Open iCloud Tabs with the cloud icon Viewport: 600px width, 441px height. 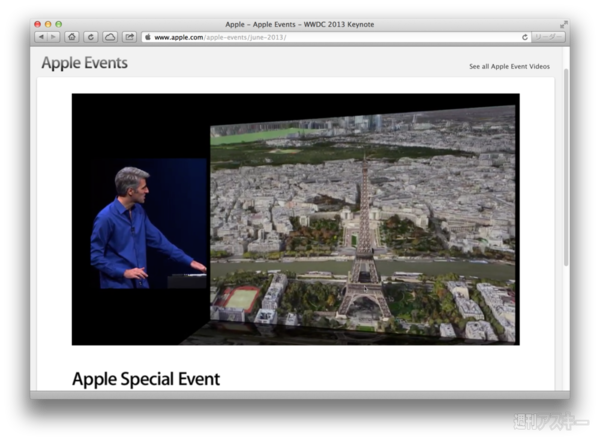pyautogui.click(x=110, y=37)
